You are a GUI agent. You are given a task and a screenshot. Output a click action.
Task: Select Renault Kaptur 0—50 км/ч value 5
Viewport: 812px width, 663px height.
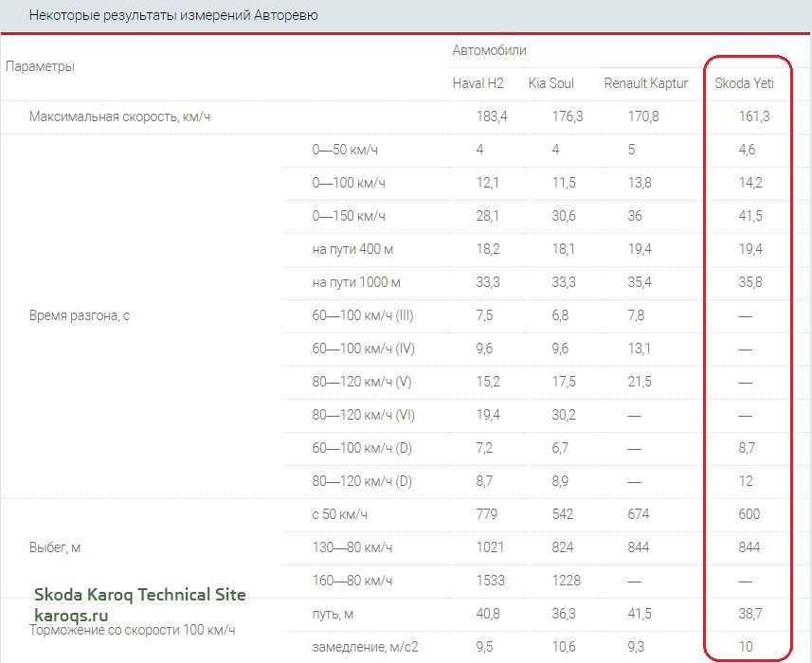click(631, 150)
